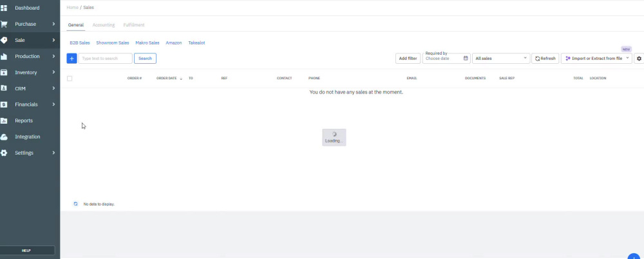This screenshot has width=644, height=259.
Task: Switch to the Accounting tab
Action: pyautogui.click(x=104, y=25)
